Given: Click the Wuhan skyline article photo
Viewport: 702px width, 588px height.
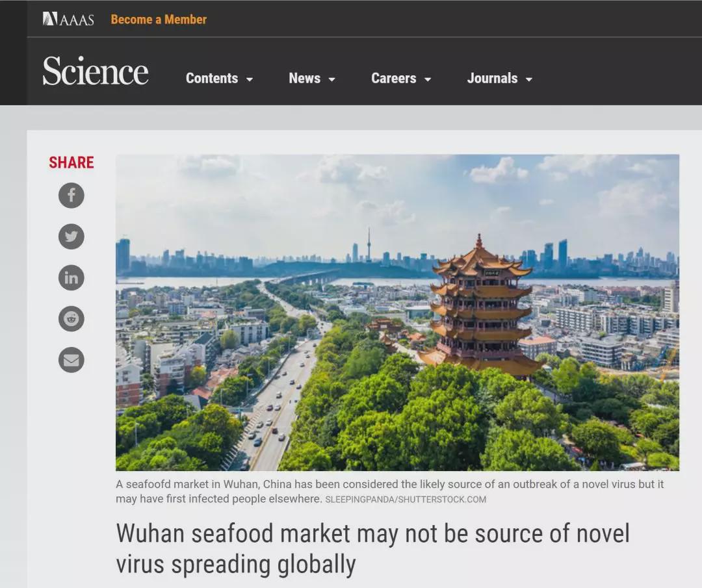Looking at the screenshot, I should point(397,313).
